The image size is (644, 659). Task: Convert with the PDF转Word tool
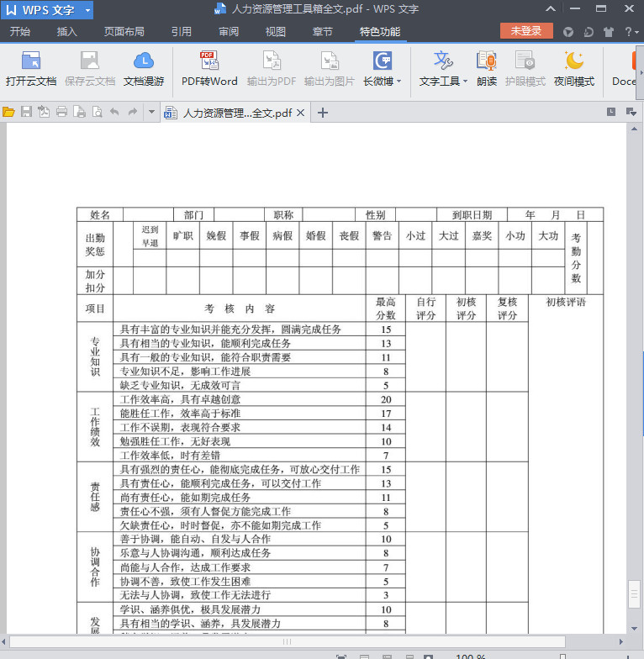click(209, 69)
